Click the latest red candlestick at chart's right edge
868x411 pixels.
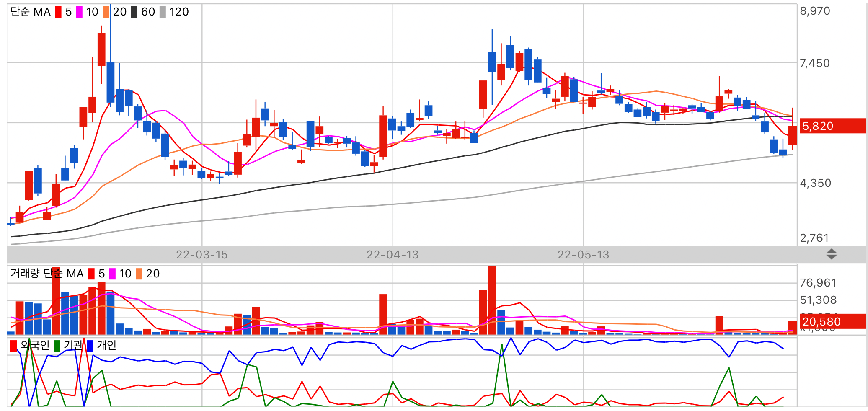coord(793,135)
